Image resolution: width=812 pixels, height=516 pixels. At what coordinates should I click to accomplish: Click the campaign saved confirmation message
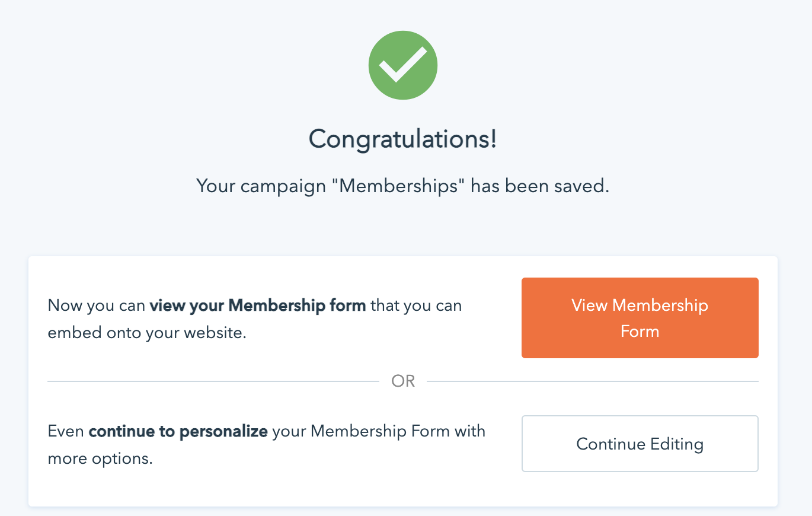pos(403,186)
